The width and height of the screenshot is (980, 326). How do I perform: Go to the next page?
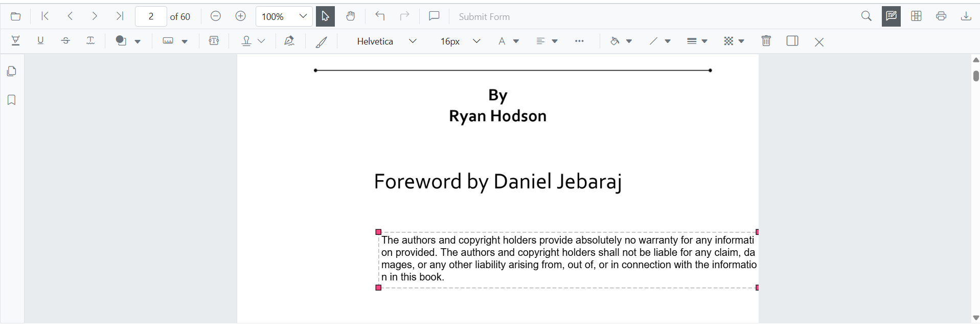pos(95,16)
